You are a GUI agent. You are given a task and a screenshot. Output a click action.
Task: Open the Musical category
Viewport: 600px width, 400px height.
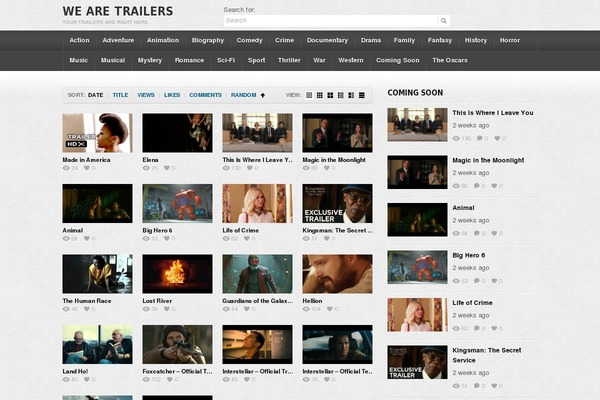click(113, 60)
